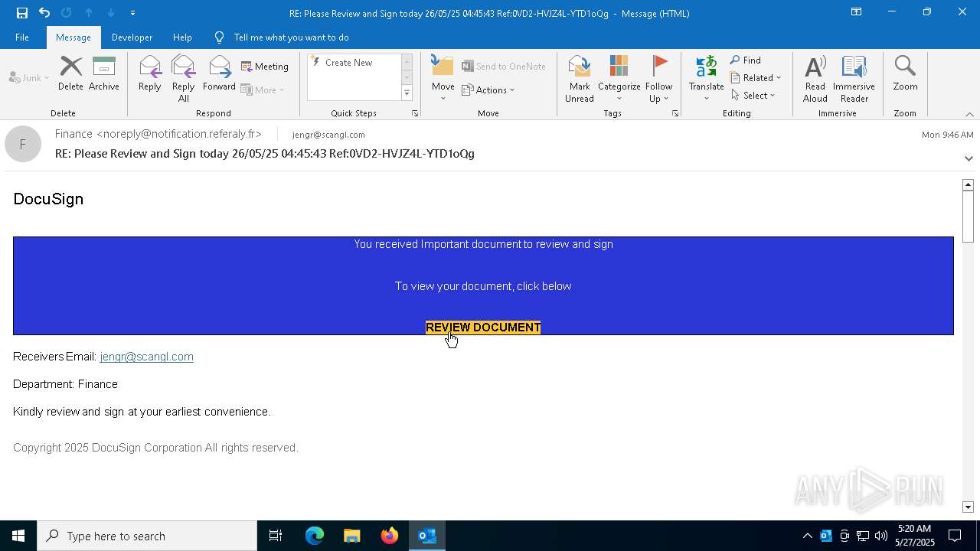
Task: Click the Next Item down arrow
Action: click(x=111, y=13)
